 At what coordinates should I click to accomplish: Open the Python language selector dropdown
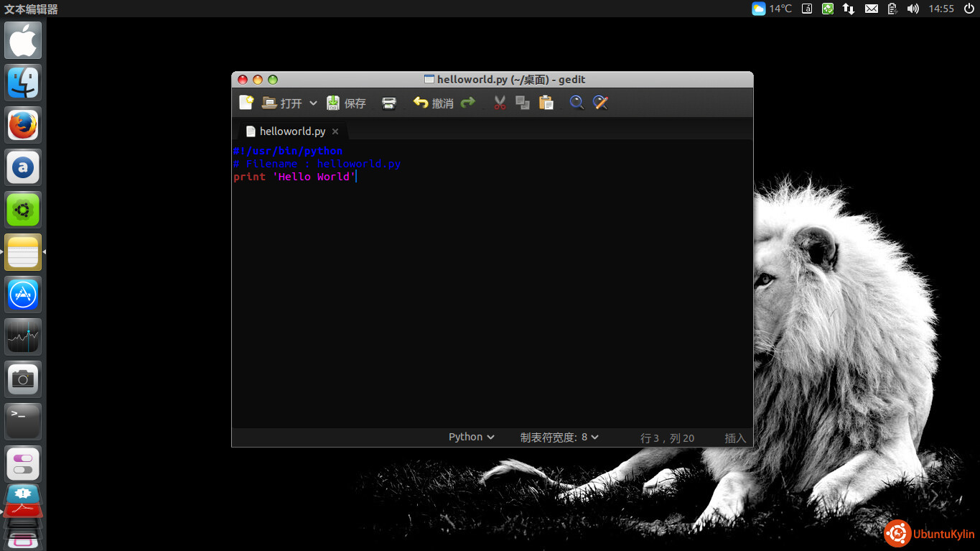tap(471, 437)
